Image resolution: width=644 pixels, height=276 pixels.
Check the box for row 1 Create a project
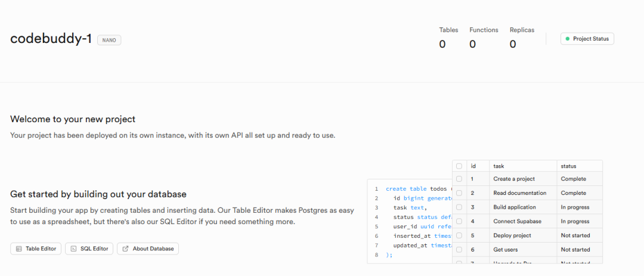tap(459, 179)
